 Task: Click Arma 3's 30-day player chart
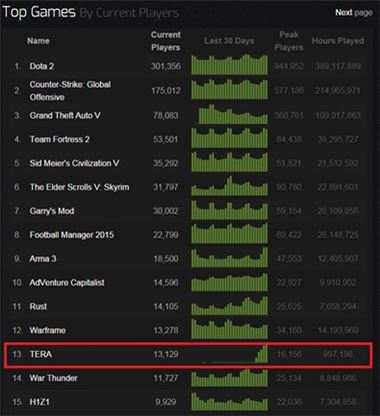pos(229,257)
